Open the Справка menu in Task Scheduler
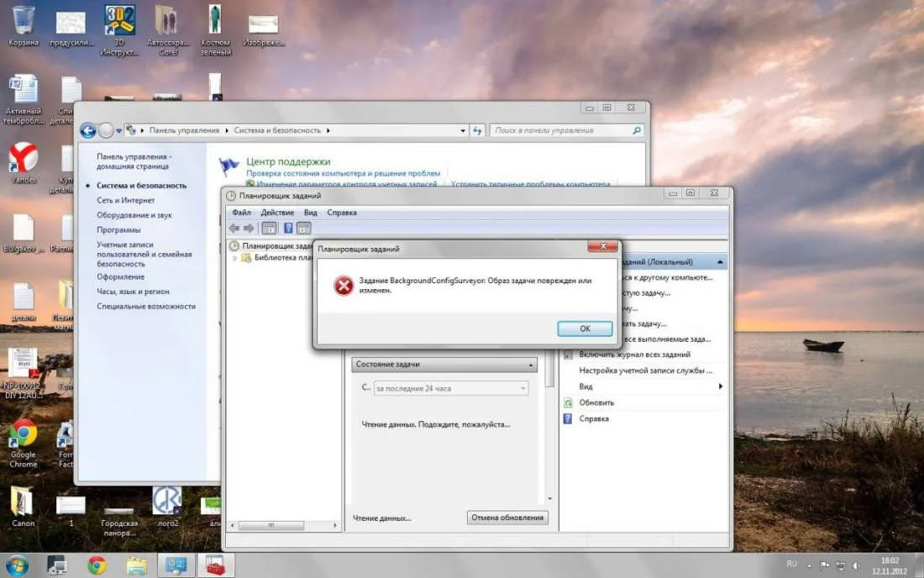 (342, 213)
